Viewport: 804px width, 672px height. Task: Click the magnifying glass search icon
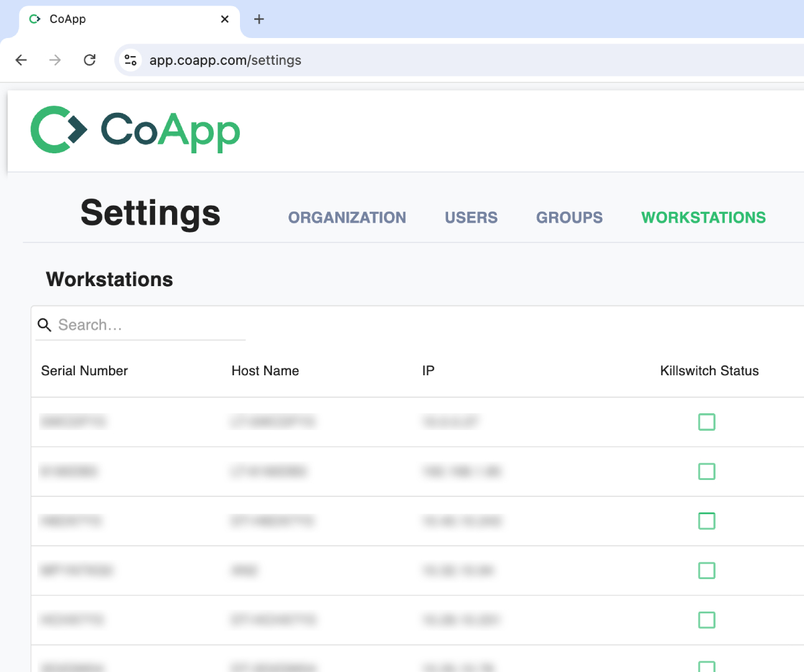click(x=44, y=325)
